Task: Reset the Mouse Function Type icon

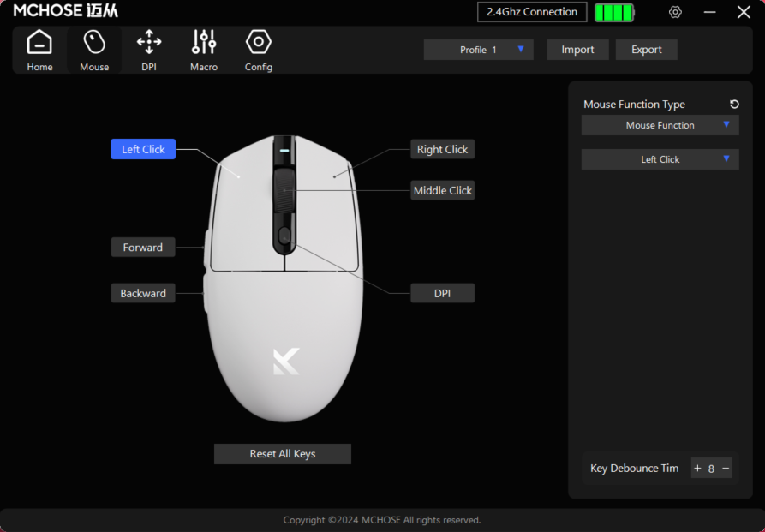Action: 734,104
